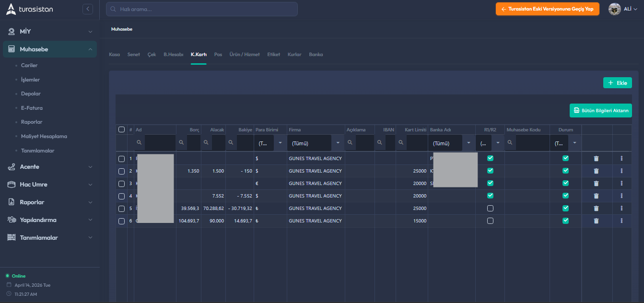Screen dimensions: 644x303
Task: Click the Hızlı arama search field
Action: 202,9
